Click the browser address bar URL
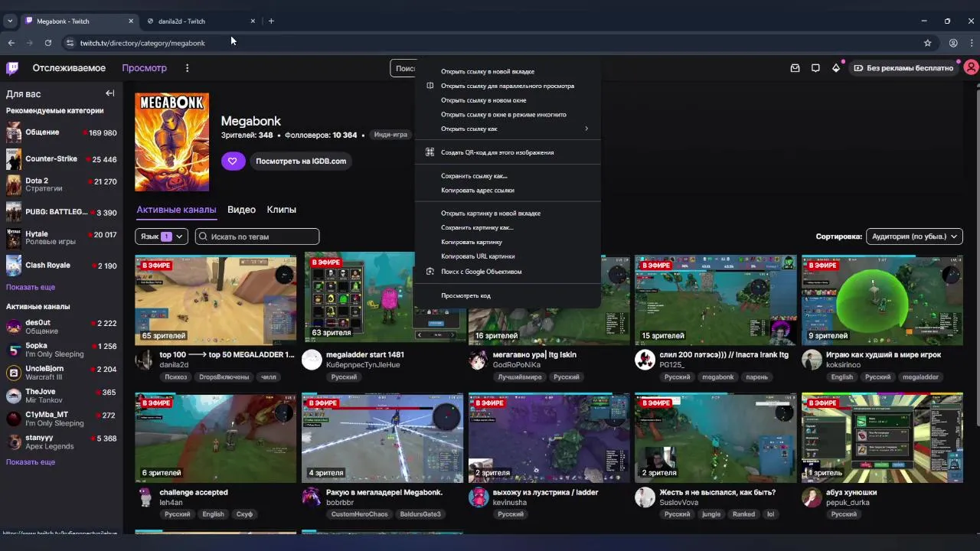Image resolution: width=980 pixels, height=551 pixels. coord(142,43)
